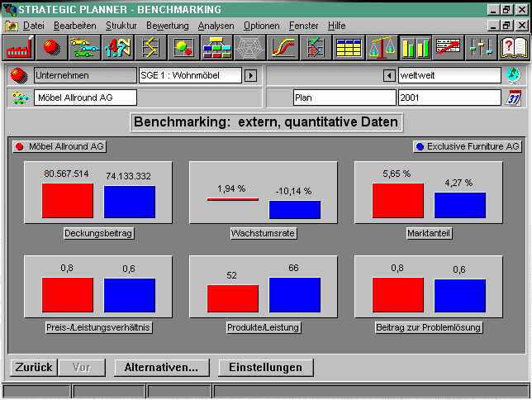Open the slider settings toolbar icon
This screenshot has height=400, width=532.
click(481, 47)
